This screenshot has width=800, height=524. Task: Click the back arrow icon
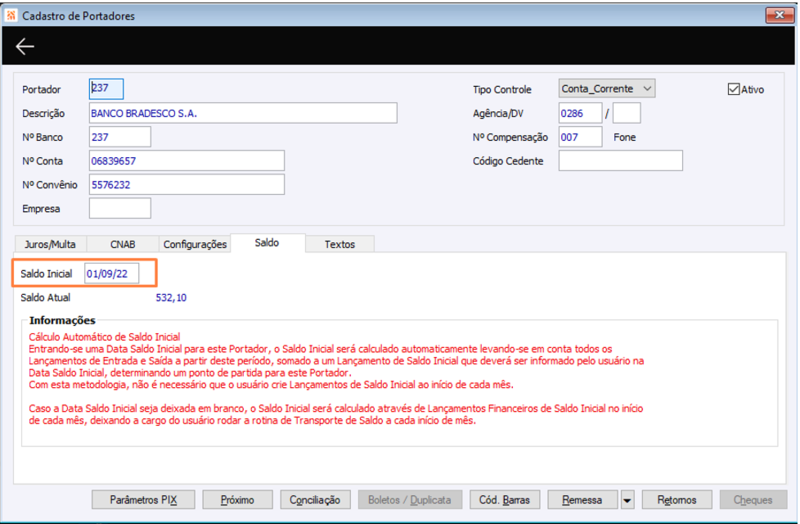tap(24, 46)
